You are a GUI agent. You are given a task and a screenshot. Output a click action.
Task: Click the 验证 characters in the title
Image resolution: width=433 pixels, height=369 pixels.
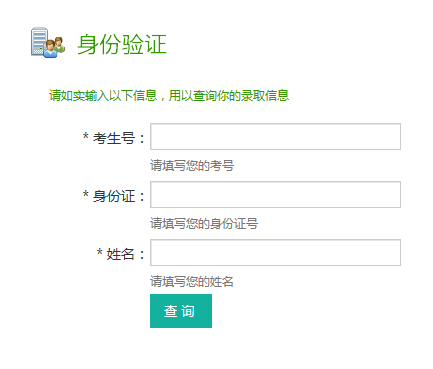tap(144, 44)
